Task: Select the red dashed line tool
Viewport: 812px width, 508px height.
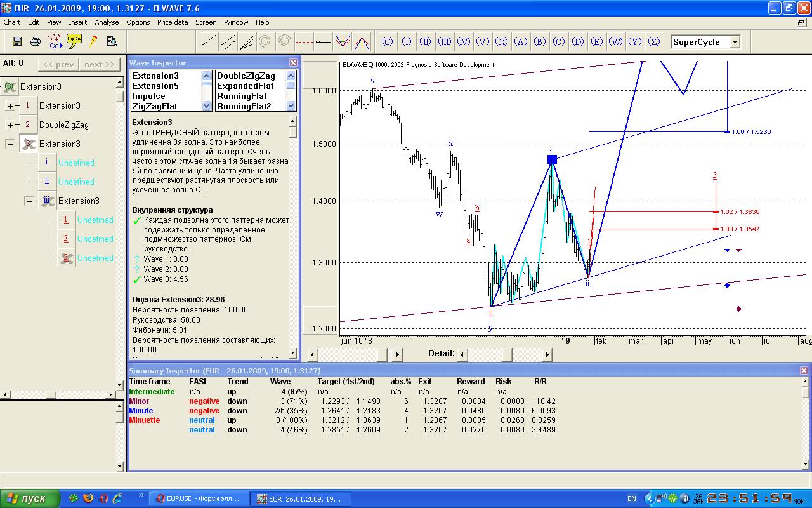Action: (304, 41)
